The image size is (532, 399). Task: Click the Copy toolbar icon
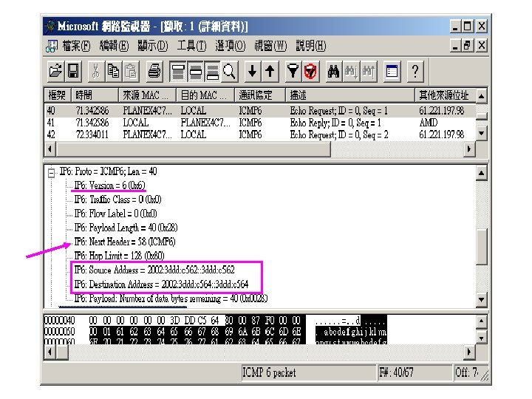(113, 71)
